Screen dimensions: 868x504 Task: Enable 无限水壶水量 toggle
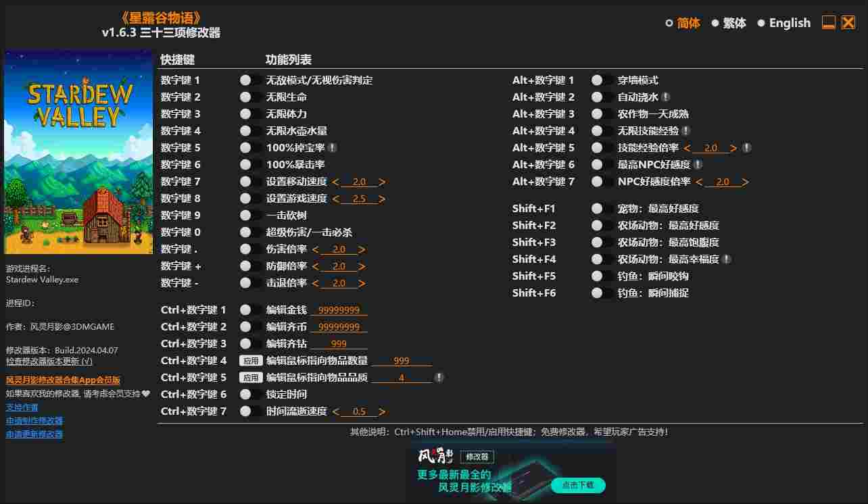pyautogui.click(x=251, y=130)
